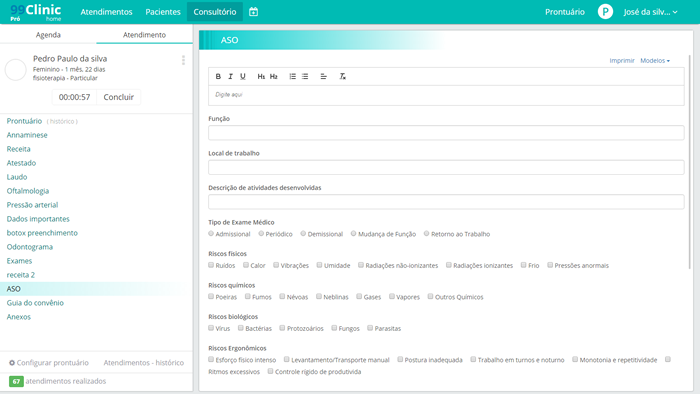Toggle italic text formatting
Image resolution: width=700 pixels, height=394 pixels.
[x=230, y=76]
